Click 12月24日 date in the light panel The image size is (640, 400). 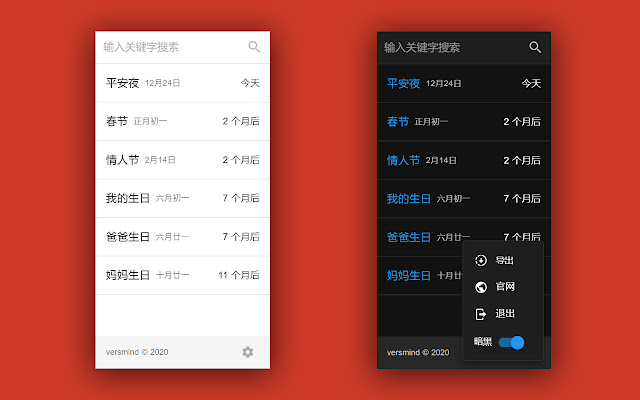pos(162,83)
